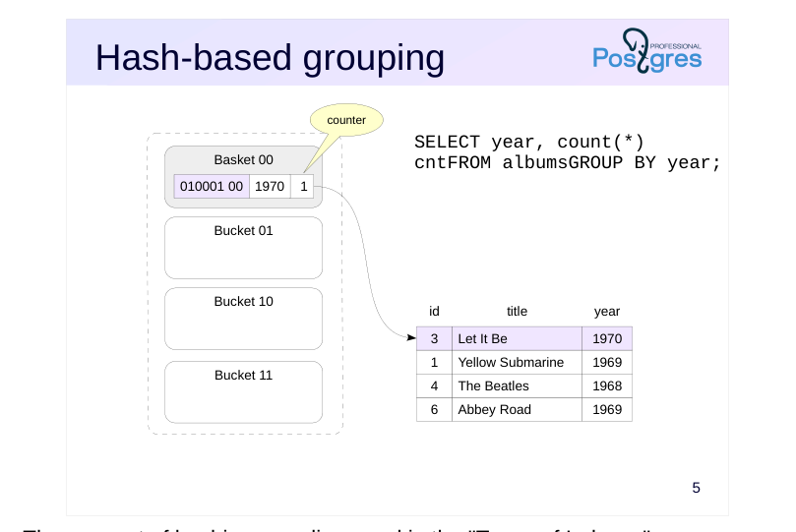Click the 'Yellow Submarine' title cell

coord(517,363)
